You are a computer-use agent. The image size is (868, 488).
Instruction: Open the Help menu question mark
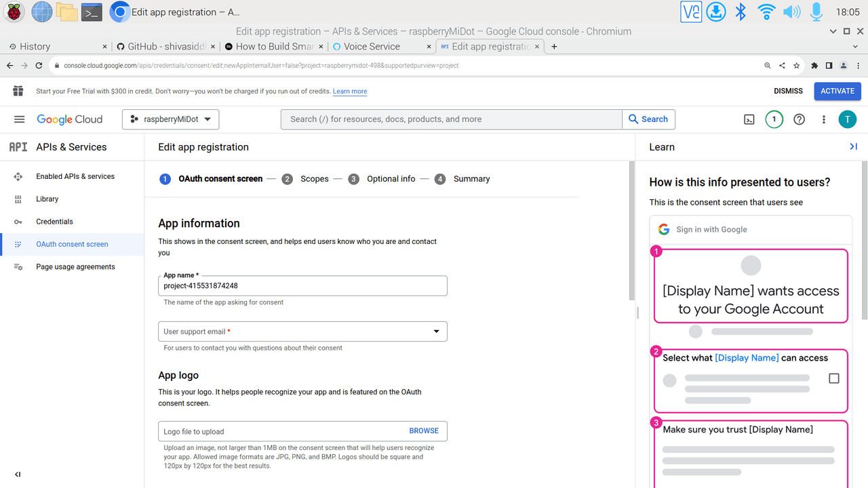(x=800, y=119)
